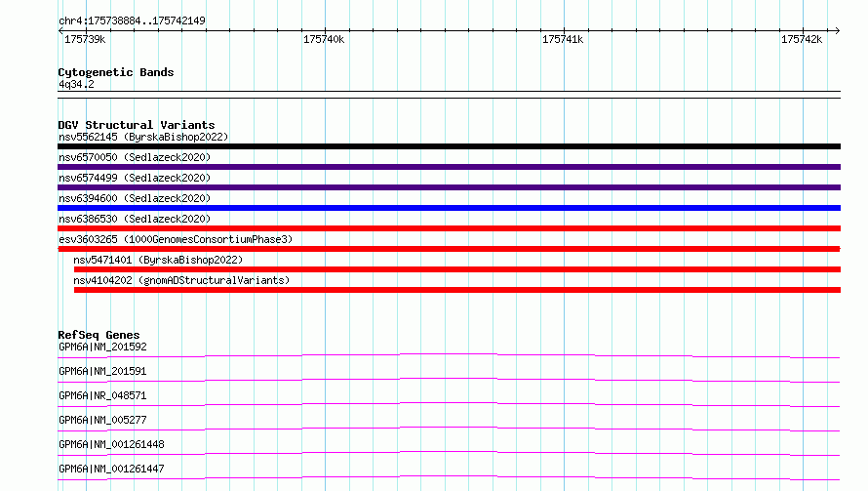Click the left arrowhead of the coordinate ruler
Viewport: 868px width, 491px height.
pos(60,30)
